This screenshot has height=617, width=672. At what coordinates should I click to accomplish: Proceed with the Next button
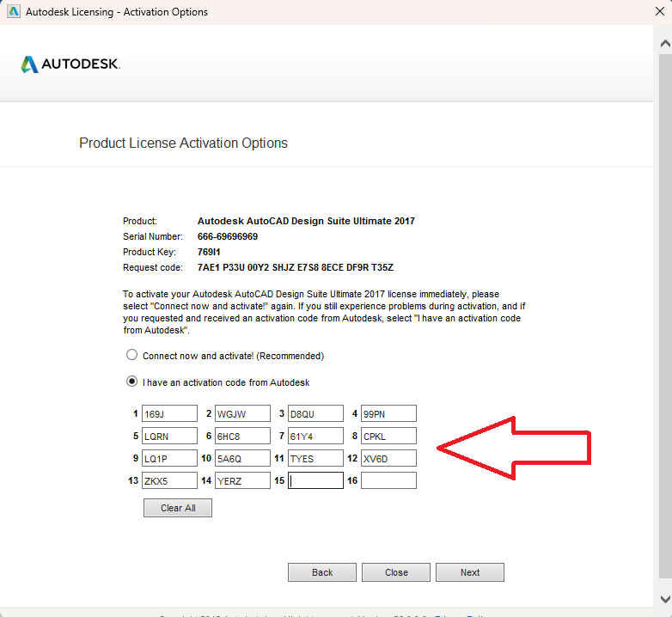pos(470,572)
